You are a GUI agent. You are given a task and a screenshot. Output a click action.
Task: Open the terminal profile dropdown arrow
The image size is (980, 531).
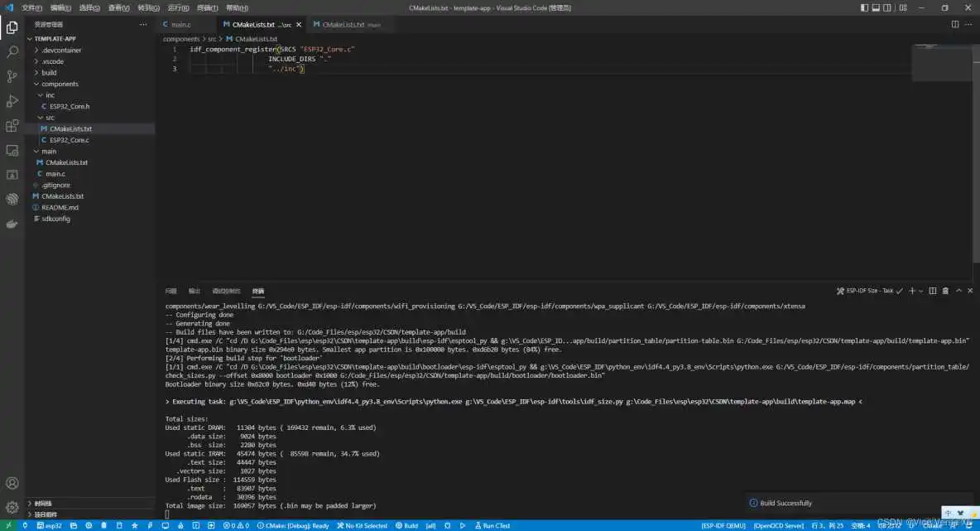tap(920, 291)
